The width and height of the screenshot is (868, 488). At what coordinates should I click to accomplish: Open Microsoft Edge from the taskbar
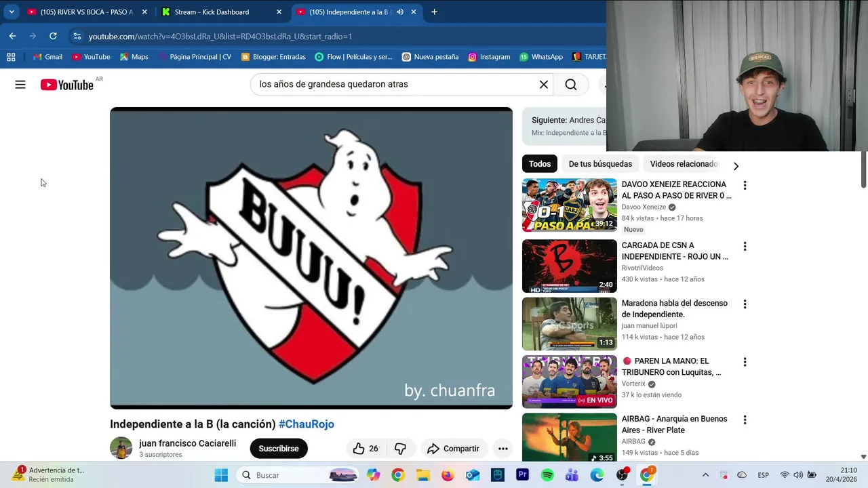tap(597, 475)
